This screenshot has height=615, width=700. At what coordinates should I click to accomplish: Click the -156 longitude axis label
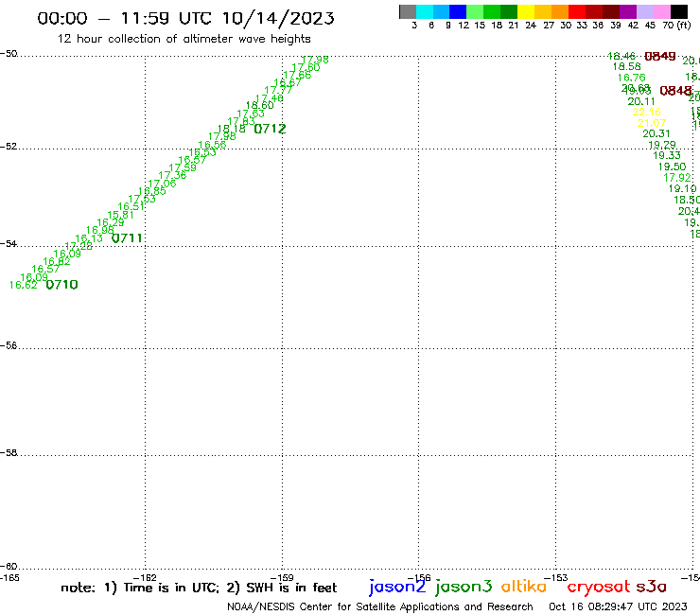(x=419, y=578)
